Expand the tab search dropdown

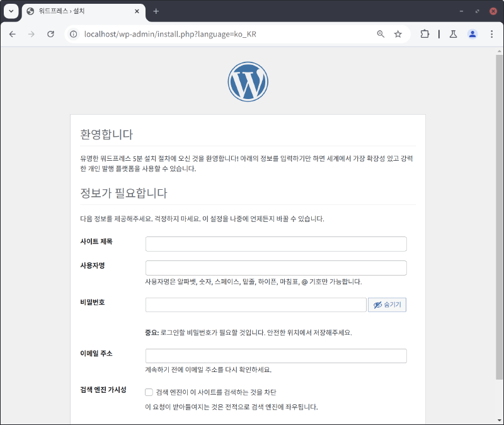(x=11, y=11)
